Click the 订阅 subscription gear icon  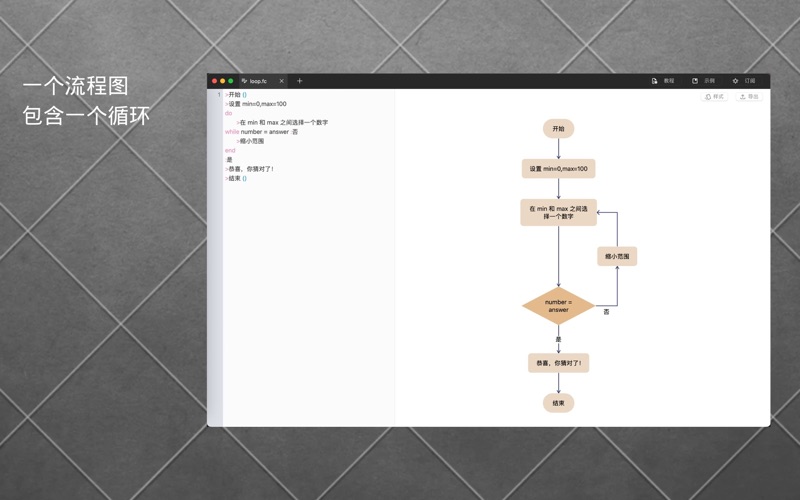[736, 81]
